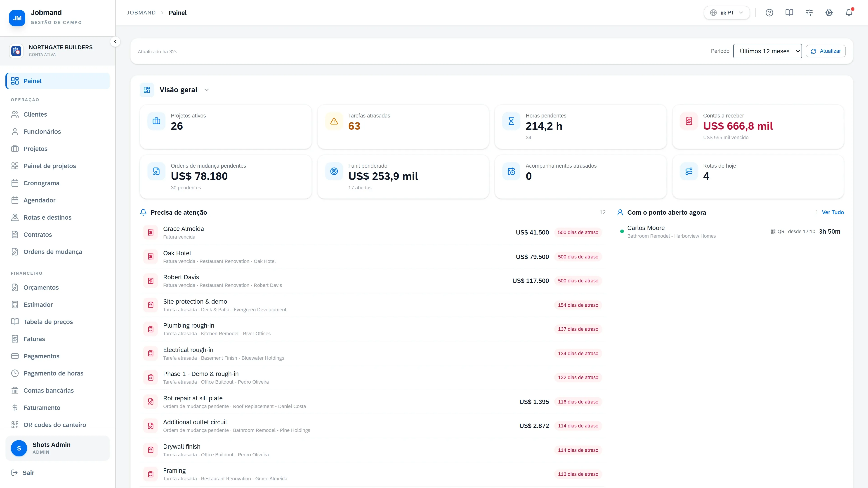Open Agendador in the sidebar
Viewport: 868px width, 488px height.
[x=58, y=200]
